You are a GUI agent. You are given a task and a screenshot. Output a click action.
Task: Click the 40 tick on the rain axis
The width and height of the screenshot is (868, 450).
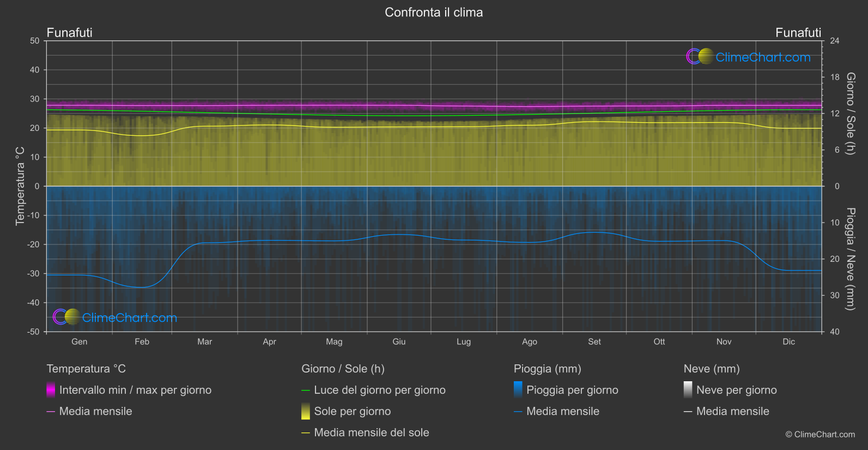click(x=835, y=332)
